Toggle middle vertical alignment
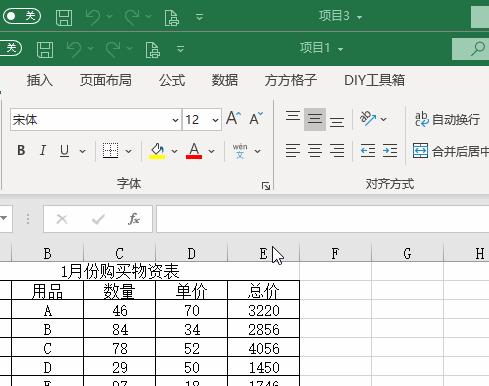Screen dimensions: 489x386 pyautogui.click(x=315, y=119)
